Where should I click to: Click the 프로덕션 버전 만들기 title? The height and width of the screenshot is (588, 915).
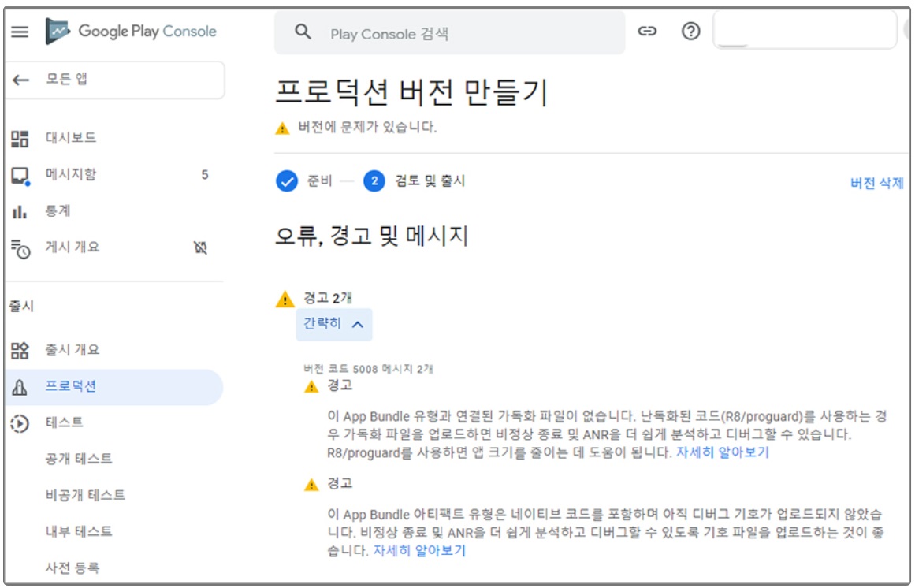pyautogui.click(x=411, y=92)
